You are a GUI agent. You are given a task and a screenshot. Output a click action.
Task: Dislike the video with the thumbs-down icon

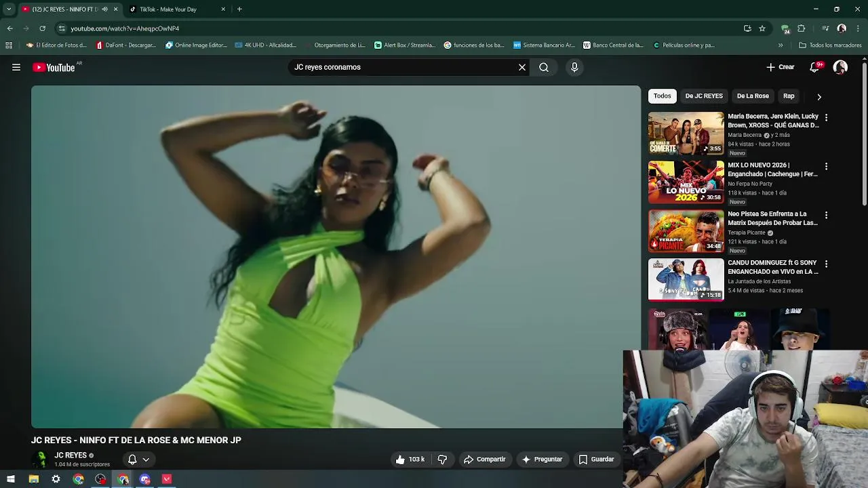[x=442, y=460]
